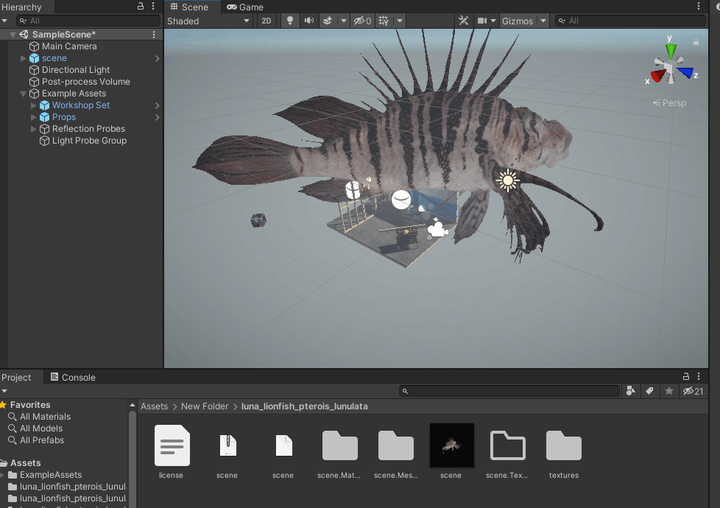Navigate to Assets in breadcrumb

[x=154, y=406]
